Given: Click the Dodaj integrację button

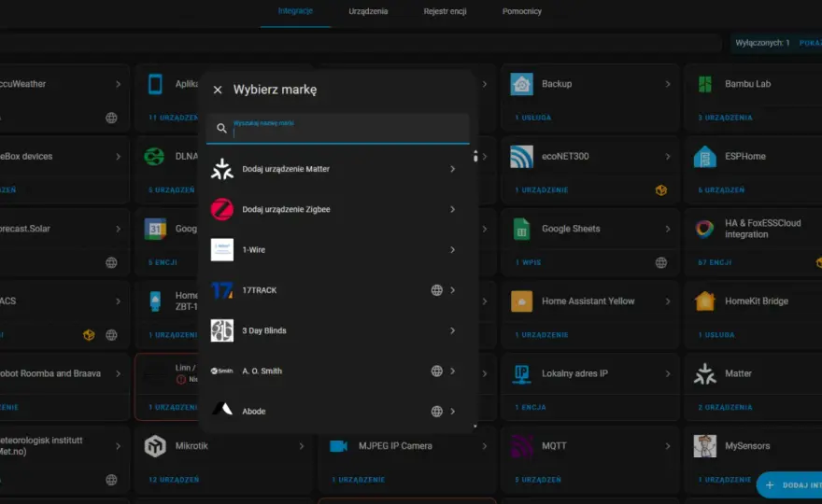Looking at the screenshot, I should [789, 485].
